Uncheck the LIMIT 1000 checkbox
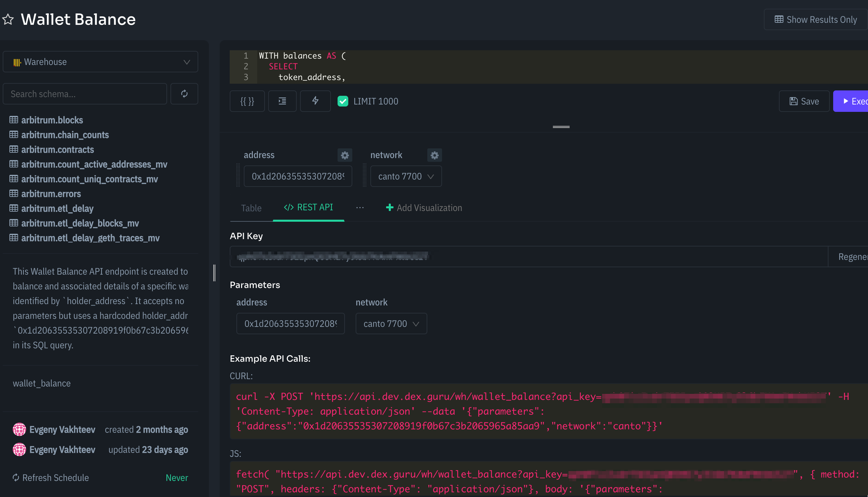 click(x=343, y=101)
